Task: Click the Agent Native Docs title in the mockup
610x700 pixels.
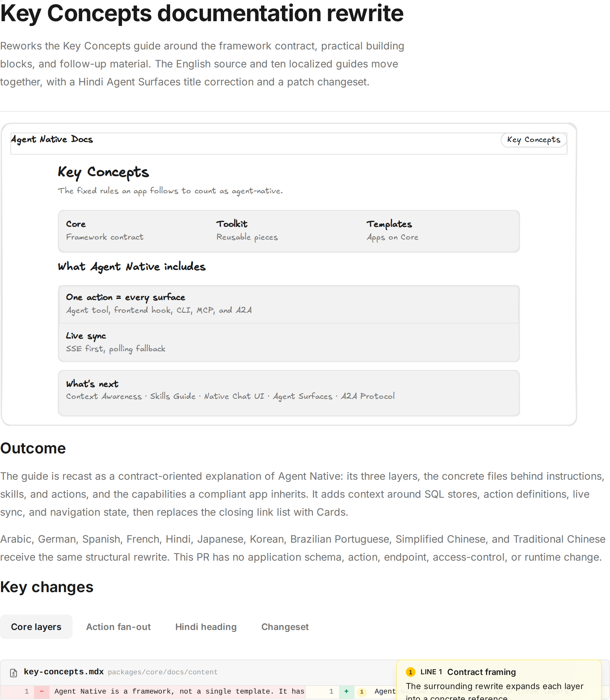Action: [52, 139]
